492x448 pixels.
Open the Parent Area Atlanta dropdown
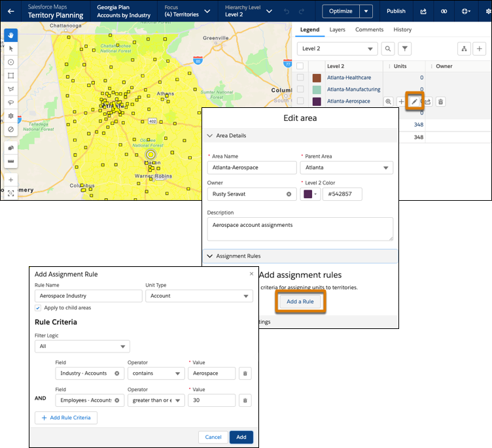[x=346, y=167]
